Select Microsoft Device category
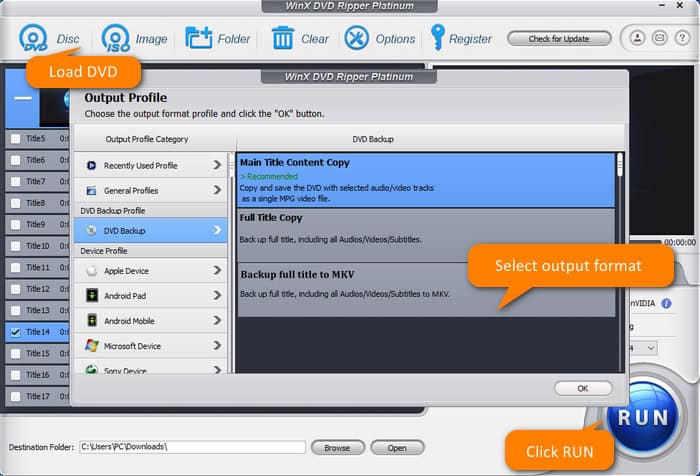This screenshot has width=700, height=476. 151,346
